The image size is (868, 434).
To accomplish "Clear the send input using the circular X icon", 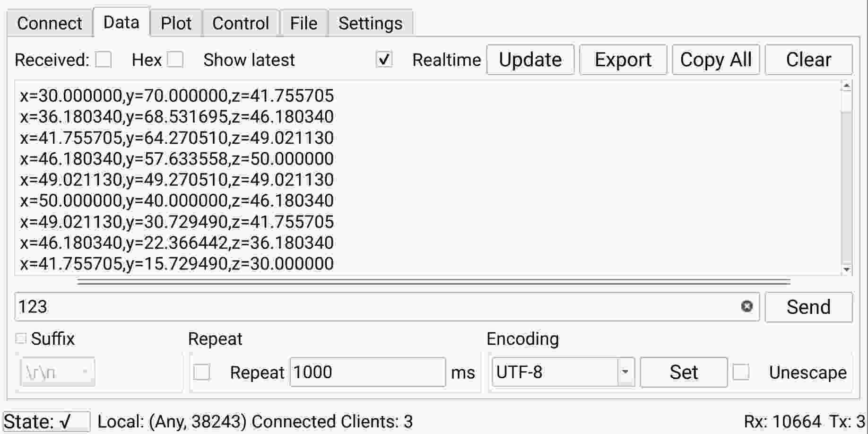I will [746, 307].
